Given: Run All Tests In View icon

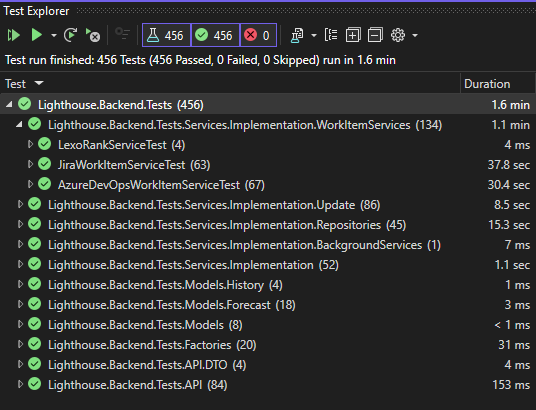Looking at the screenshot, I should [x=14, y=35].
